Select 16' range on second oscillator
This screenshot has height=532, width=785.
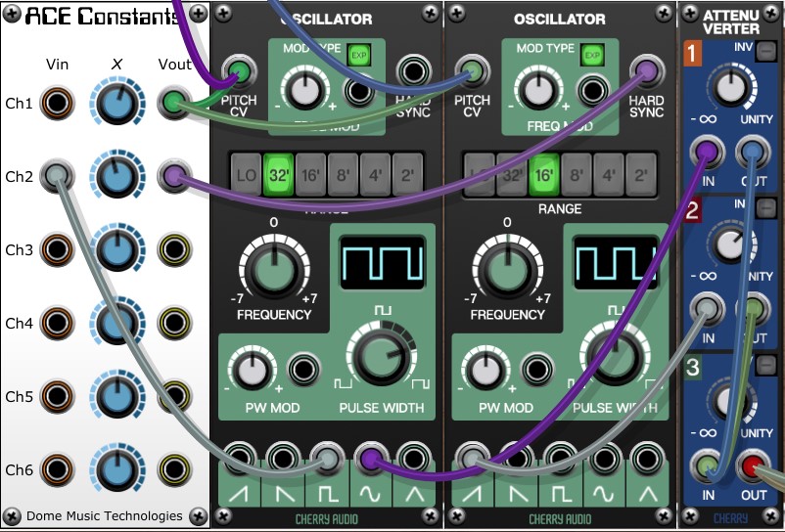point(544,174)
